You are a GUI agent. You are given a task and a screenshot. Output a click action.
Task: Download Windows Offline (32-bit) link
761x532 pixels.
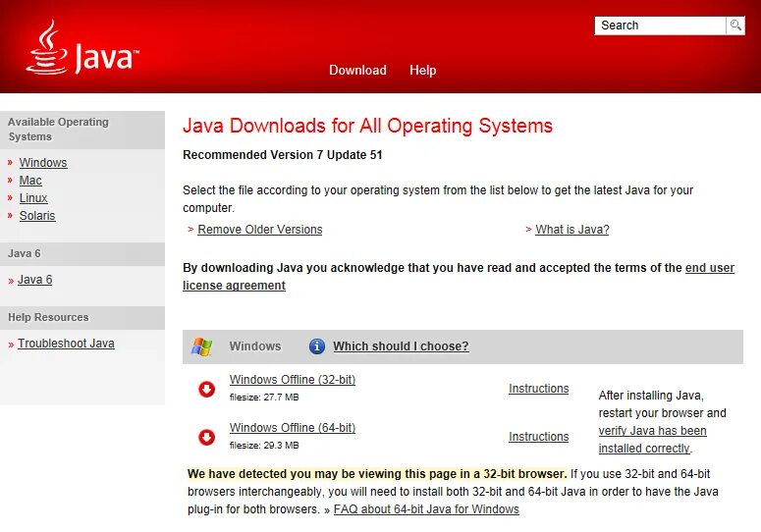[x=293, y=380]
